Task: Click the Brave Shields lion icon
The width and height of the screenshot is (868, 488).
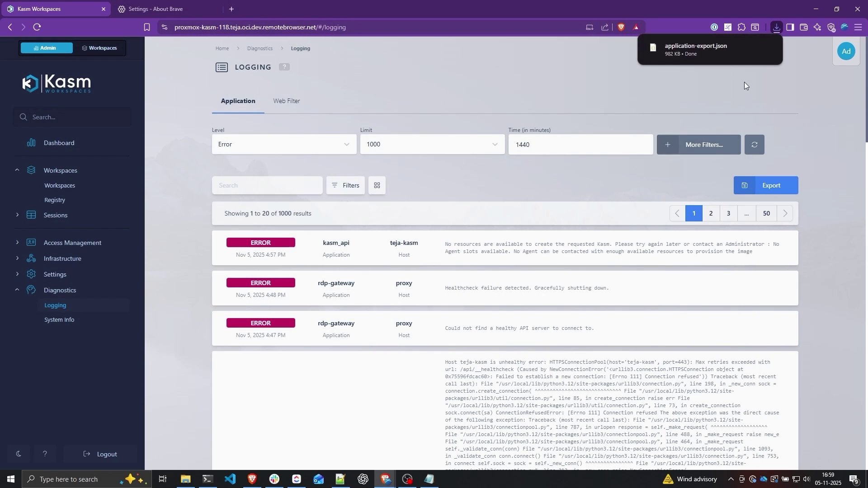Action: click(621, 27)
